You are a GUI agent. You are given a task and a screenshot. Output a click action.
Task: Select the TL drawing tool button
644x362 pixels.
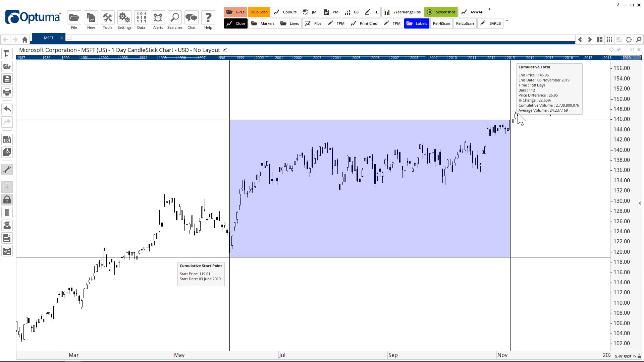(371, 12)
